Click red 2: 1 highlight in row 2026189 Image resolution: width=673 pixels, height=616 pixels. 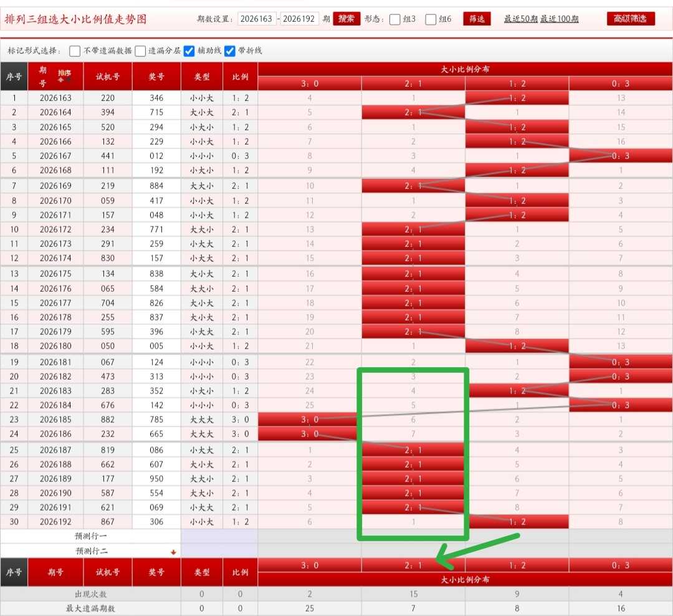click(413, 479)
